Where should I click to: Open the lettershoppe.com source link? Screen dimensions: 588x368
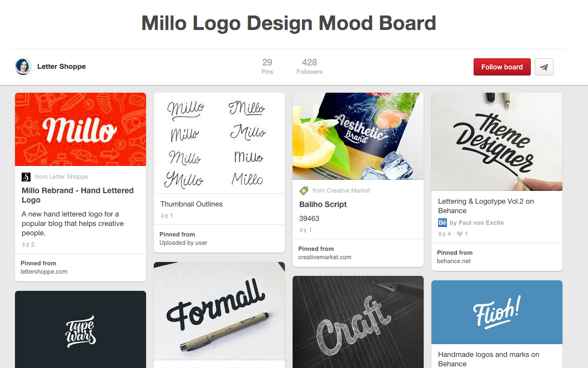(x=44, y=271)
